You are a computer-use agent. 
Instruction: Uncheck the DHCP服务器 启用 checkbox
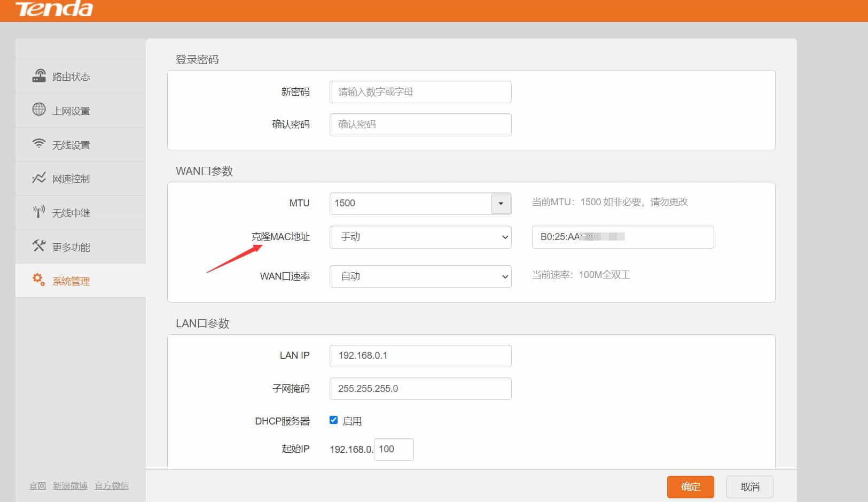point(334,420)
